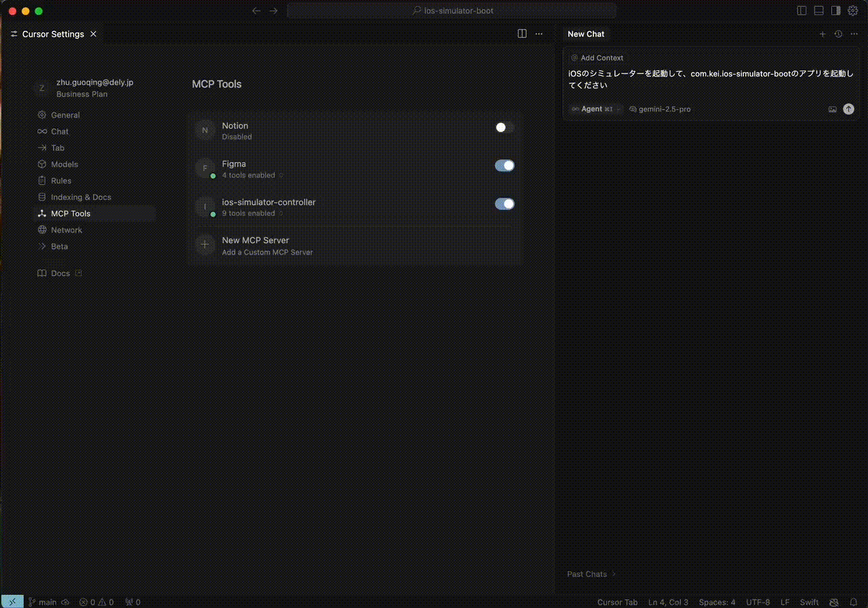Open the gemini-2.5-pro model selector

pos(660,109)
